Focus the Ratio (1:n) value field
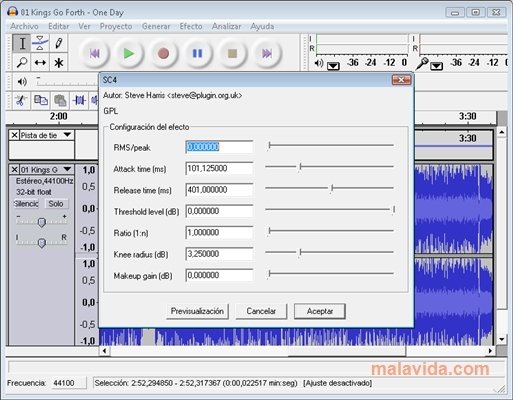 219,232
